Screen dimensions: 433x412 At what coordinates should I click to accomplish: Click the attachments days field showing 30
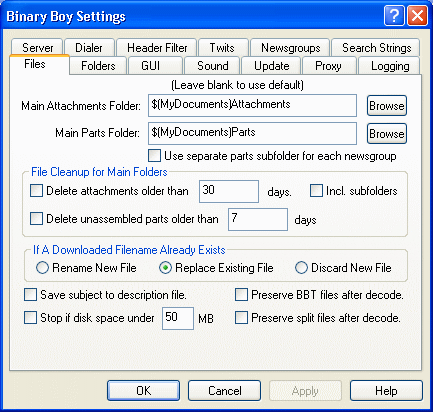point(229,191)
